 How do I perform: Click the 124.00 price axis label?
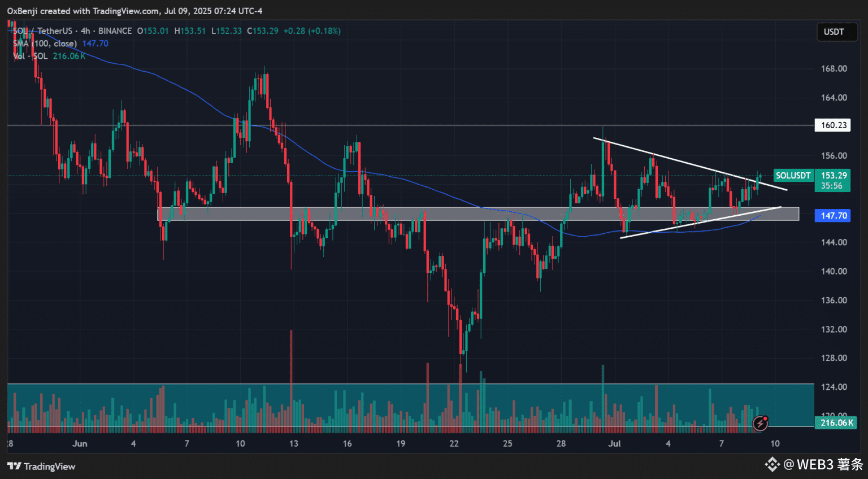834,387
